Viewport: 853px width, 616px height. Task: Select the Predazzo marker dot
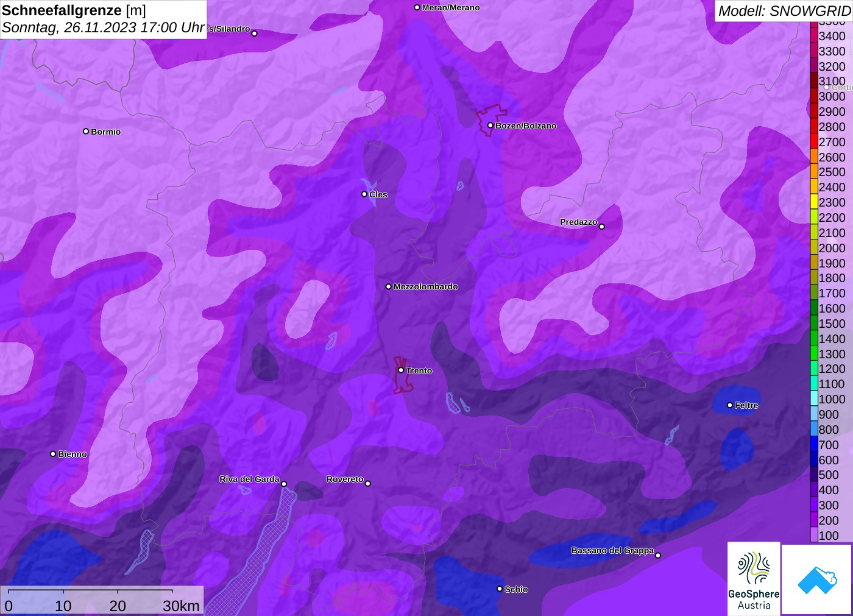pos(602,227)
